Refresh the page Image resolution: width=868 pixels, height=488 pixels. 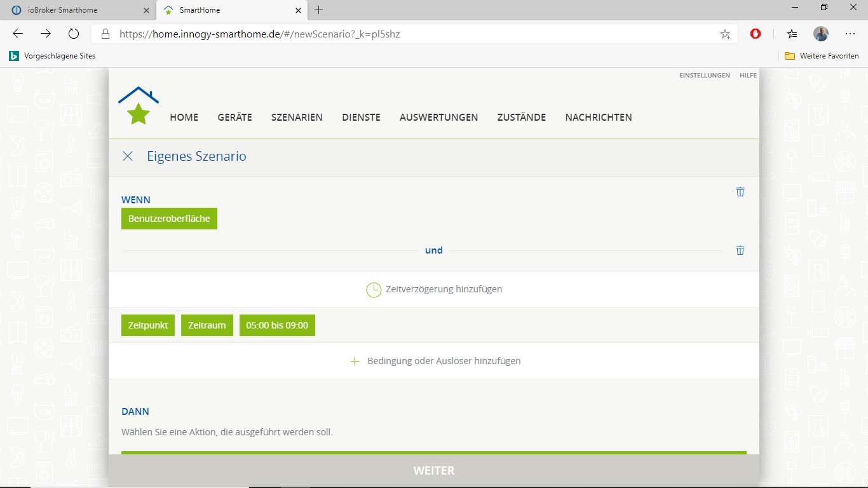(74, 34)
